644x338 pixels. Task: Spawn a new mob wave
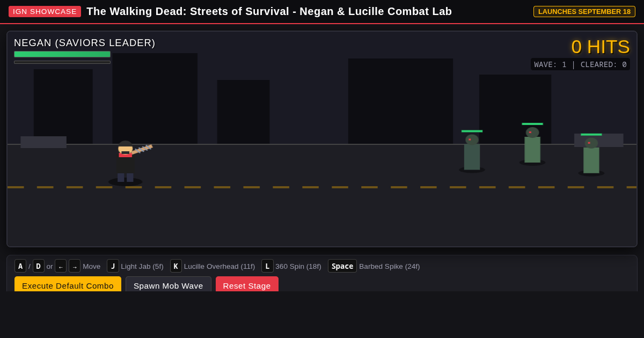(169, 284)
